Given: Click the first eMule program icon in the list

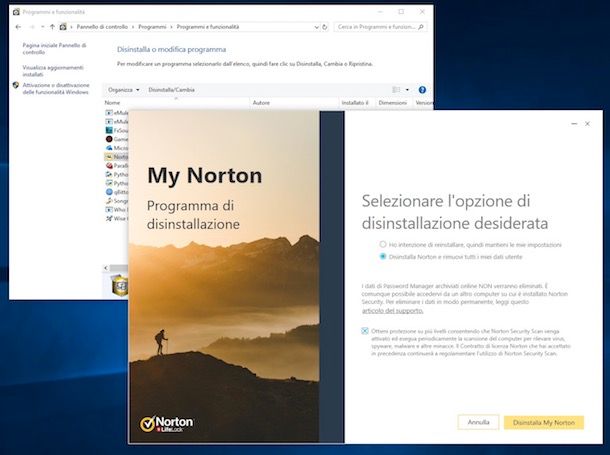Looking at the screenshot, I should [109, 113].
